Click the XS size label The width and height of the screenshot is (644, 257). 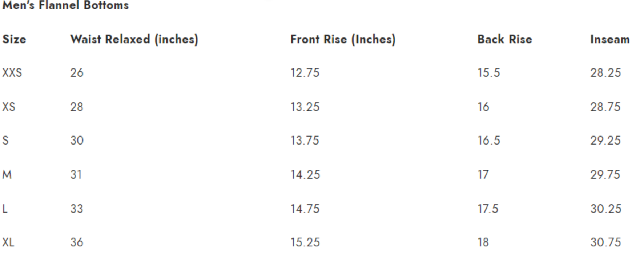coord(9,107)
